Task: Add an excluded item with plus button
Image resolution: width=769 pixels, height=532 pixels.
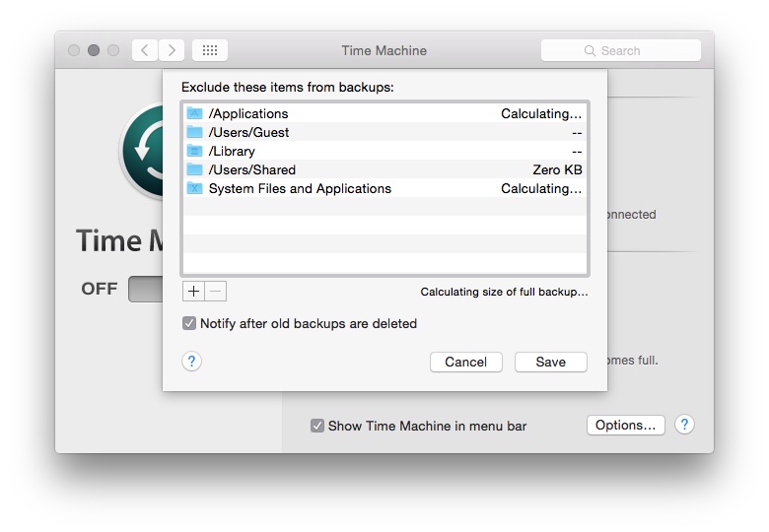Action: click(193, 292)
